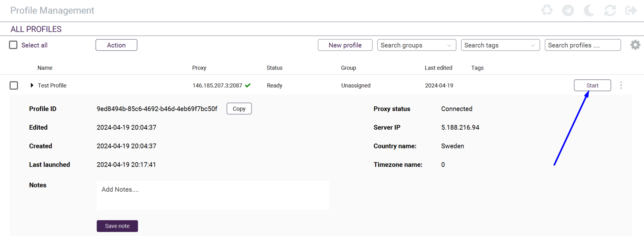Click the refresh sync arrows icon
The image size is (644, 236).
pyautogui.click(x=610, y=10)
